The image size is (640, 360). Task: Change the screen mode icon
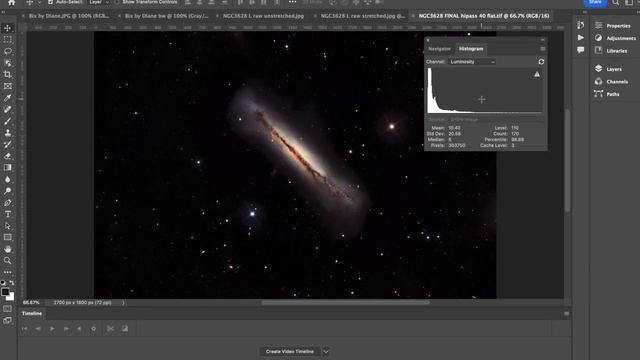click(x=7, y=320)
